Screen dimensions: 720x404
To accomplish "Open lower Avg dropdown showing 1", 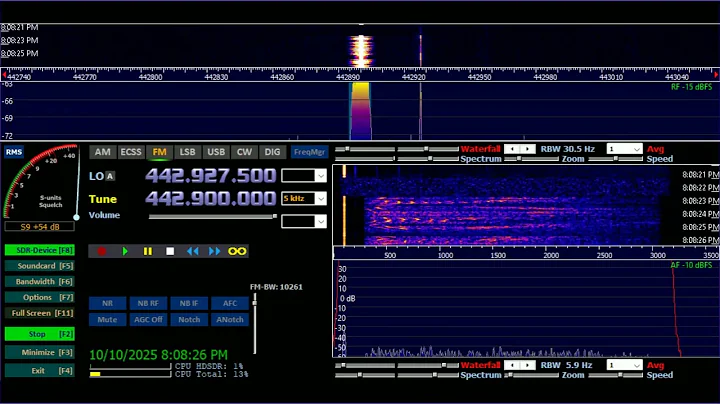I will pos(624,365).
